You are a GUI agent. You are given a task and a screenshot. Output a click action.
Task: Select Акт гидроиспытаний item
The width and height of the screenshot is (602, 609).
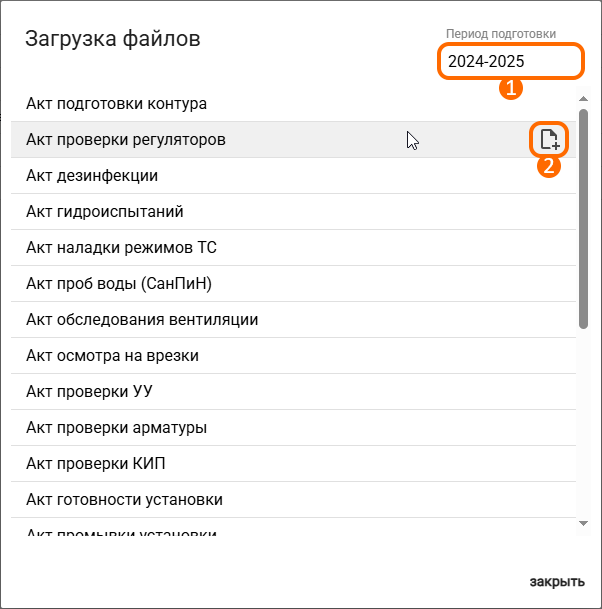click(x=293, y=212)
